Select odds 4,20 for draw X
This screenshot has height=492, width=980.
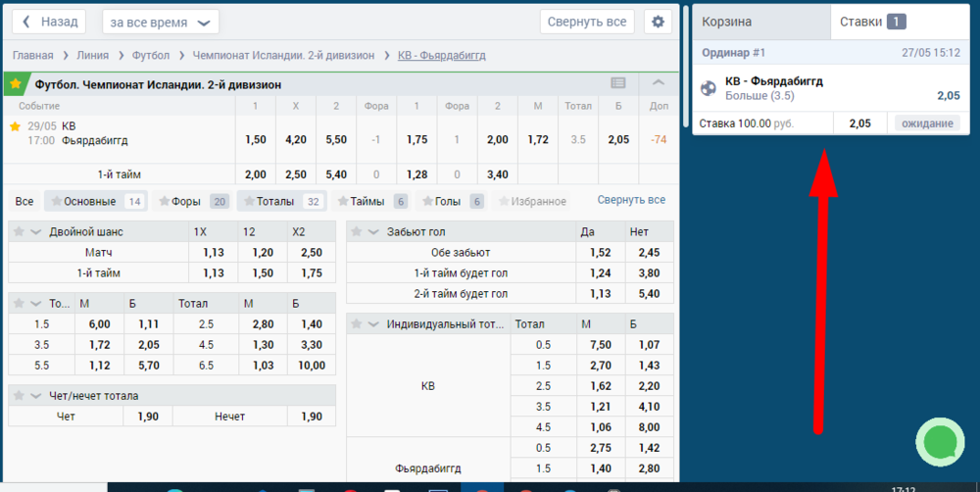295,139
